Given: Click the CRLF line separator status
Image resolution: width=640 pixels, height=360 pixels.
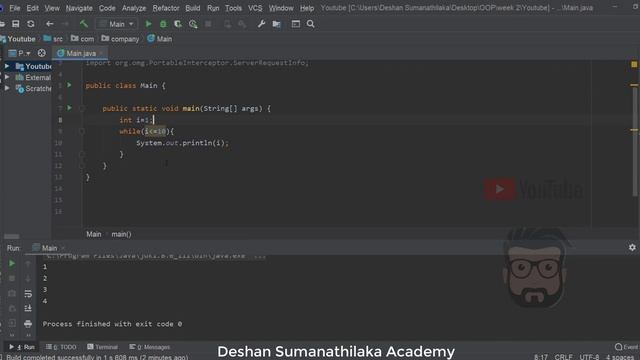Looking at the screenshot, I should [x=563, y=357].
